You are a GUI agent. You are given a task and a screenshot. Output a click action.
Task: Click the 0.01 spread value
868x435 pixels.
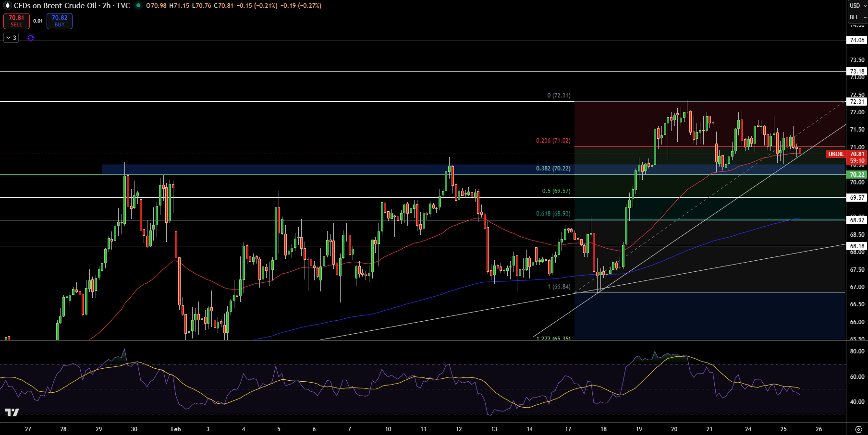(38, 21)
